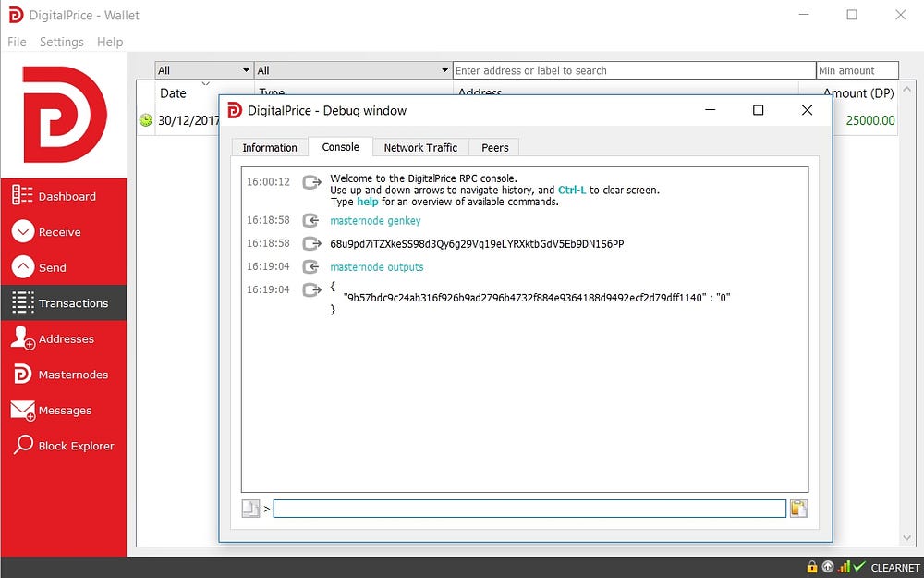
Task: Click the transactions list scrollbar up arrow
Action: (x=907, y=89)
